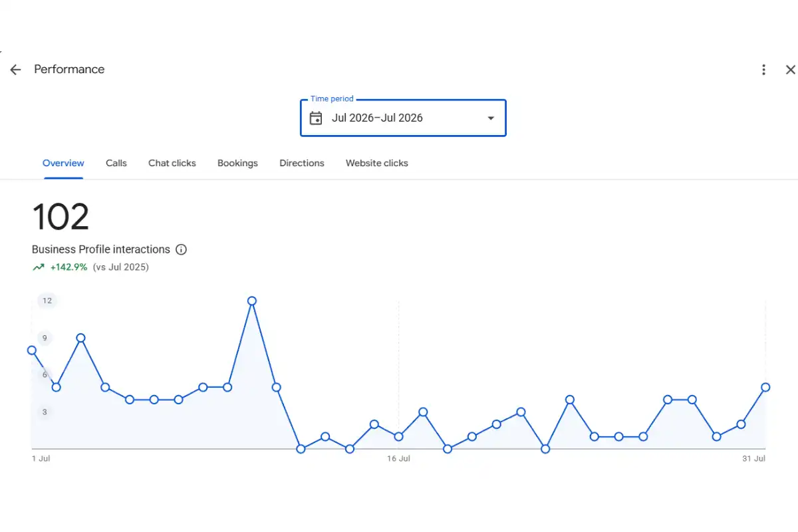Click the +142.9% change label

(68, 267)
